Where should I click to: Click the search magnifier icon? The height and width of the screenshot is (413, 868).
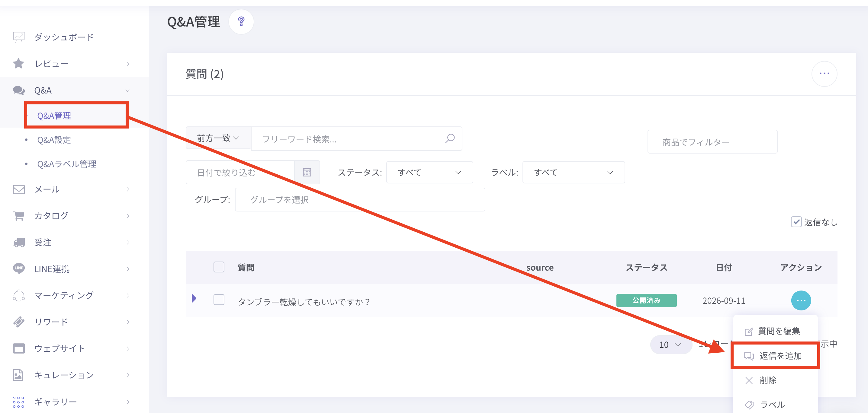(450, 139)
